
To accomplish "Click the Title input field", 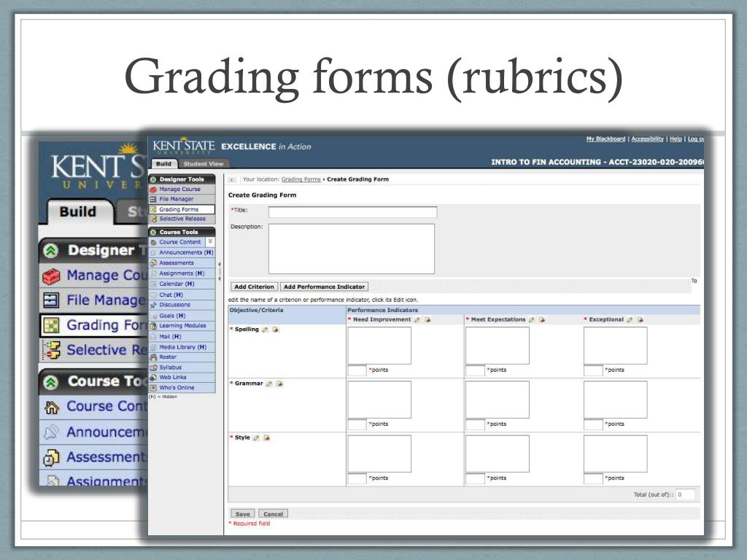I will [352, 212].
